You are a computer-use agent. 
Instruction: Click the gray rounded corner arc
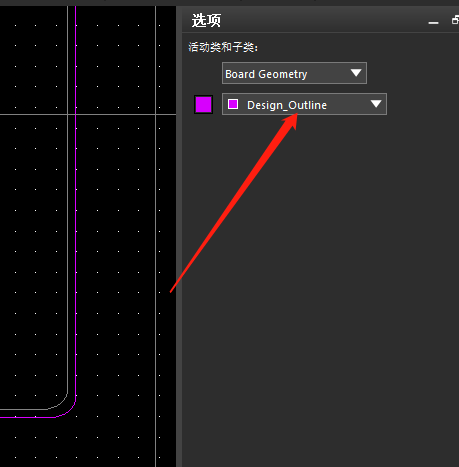61,403
